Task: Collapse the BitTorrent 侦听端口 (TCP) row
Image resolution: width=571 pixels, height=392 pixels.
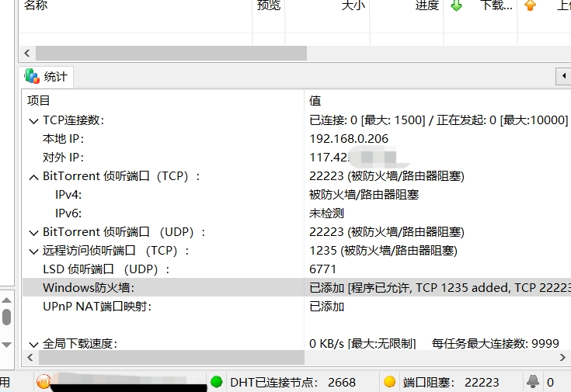Action: click(x=33, y=177)
